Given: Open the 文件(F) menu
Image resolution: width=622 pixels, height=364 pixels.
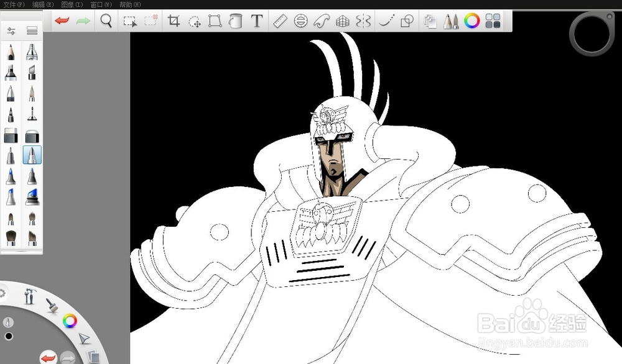Looking at the screenshot, I should click(x=14, y=4).
